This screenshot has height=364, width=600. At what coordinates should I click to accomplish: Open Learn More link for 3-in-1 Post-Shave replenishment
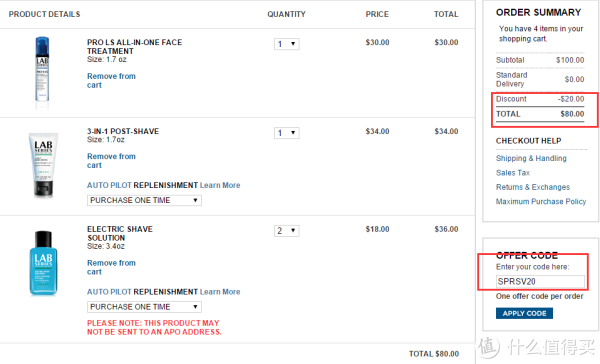coord(220,185)
